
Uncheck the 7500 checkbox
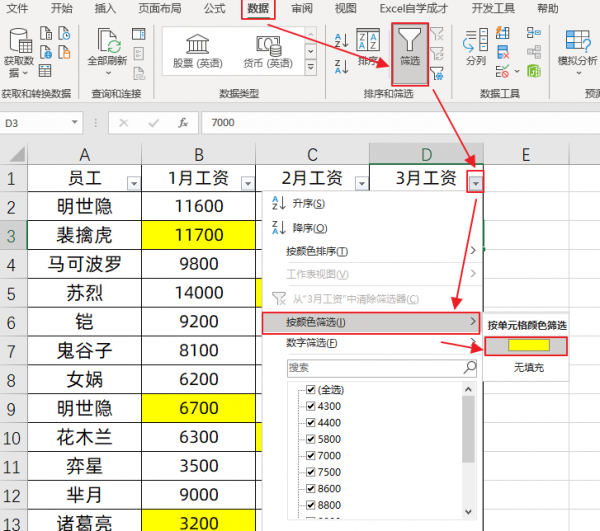click(x=311, y=472)
